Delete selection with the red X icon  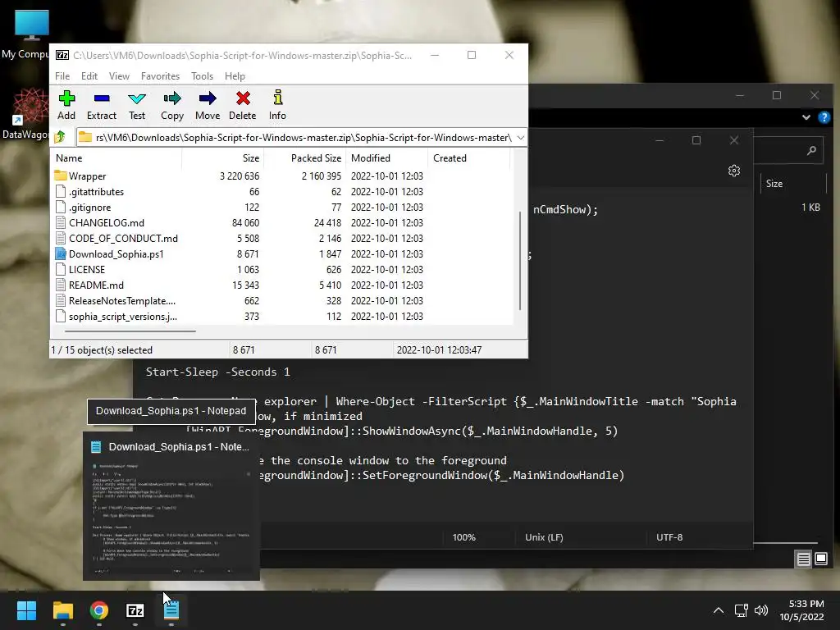(243, 105)
